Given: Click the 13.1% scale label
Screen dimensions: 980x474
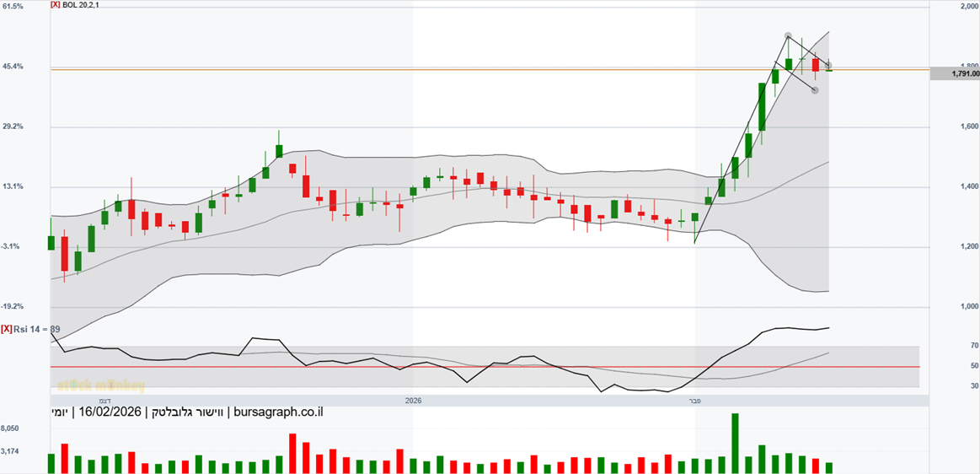Looking at the screenshot, I should 13,186.
